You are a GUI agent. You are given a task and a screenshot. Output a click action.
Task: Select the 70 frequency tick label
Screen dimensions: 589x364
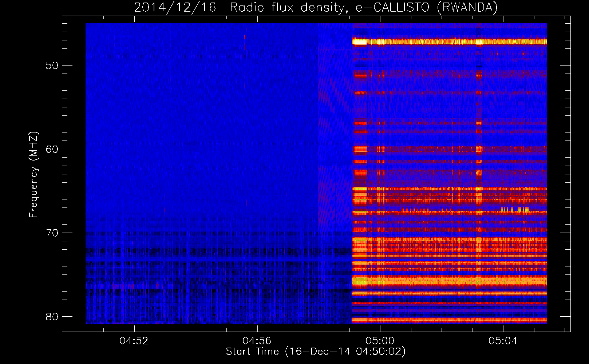pos(52,233)
